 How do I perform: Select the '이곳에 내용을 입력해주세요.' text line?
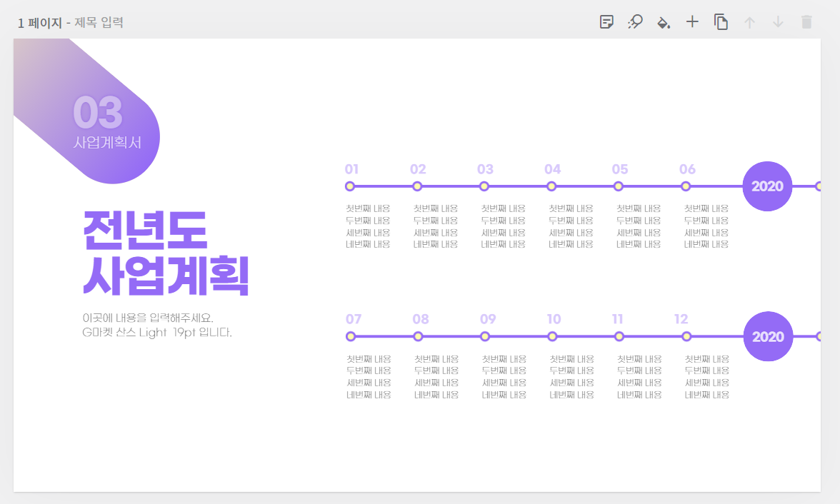[148, 318]
